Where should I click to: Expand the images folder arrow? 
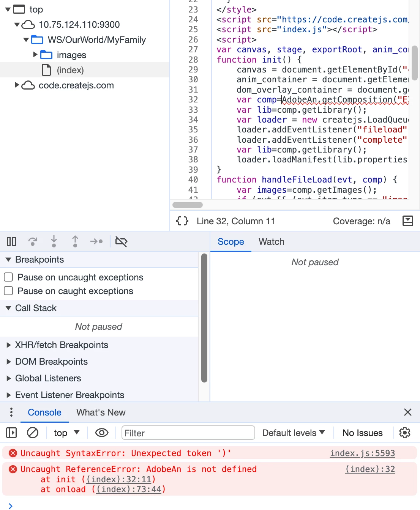coord(35,55)
